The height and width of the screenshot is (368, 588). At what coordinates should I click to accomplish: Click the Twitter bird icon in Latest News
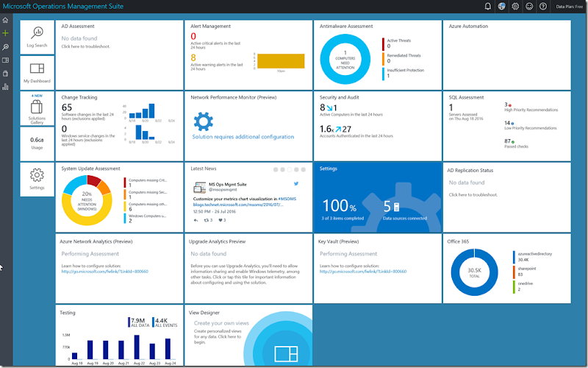(296, 183)
